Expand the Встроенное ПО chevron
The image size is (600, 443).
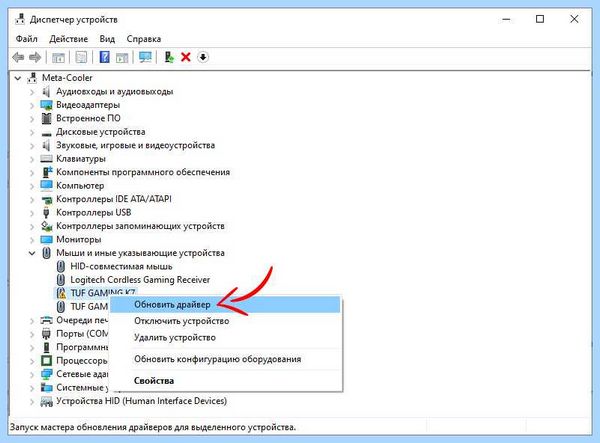pos(32,119)
